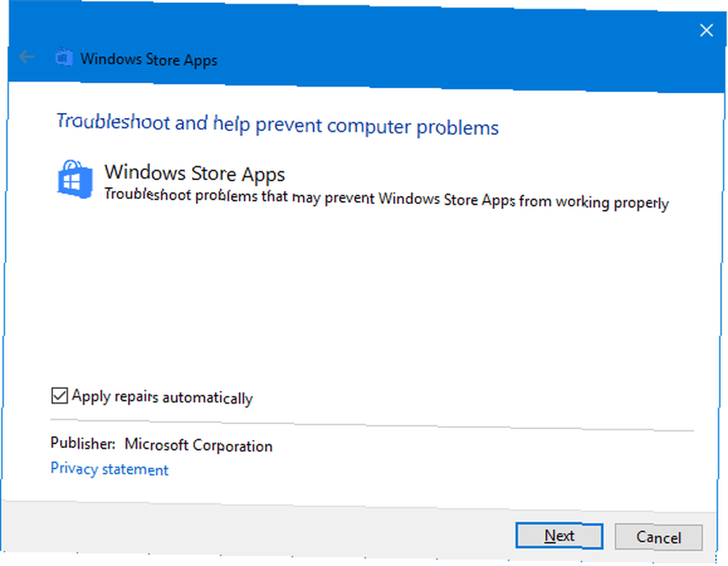Click the large Windows Store bag icon
Viewport: 728px width, 566px height.
(75, 179)
